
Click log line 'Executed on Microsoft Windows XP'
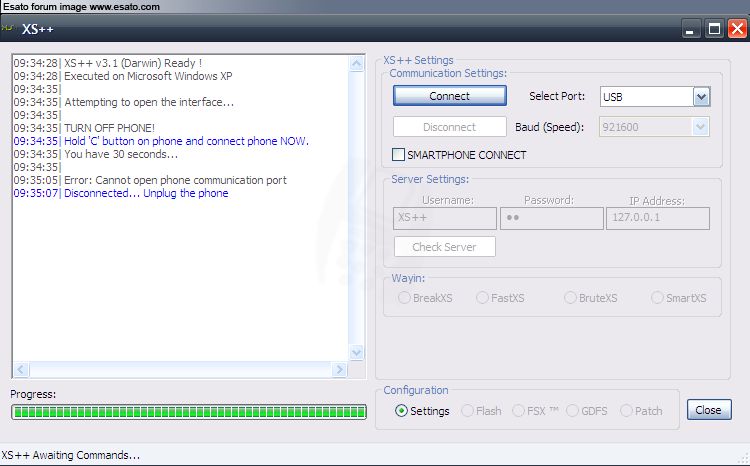pyautogui.click(x=148, y=76)
